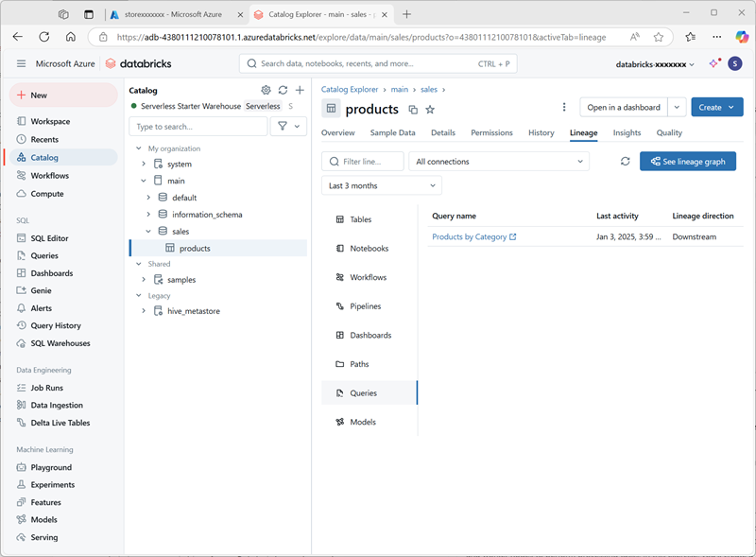Open Compute in the sidebar
The image size is (756, 557).
coord(46,194)
